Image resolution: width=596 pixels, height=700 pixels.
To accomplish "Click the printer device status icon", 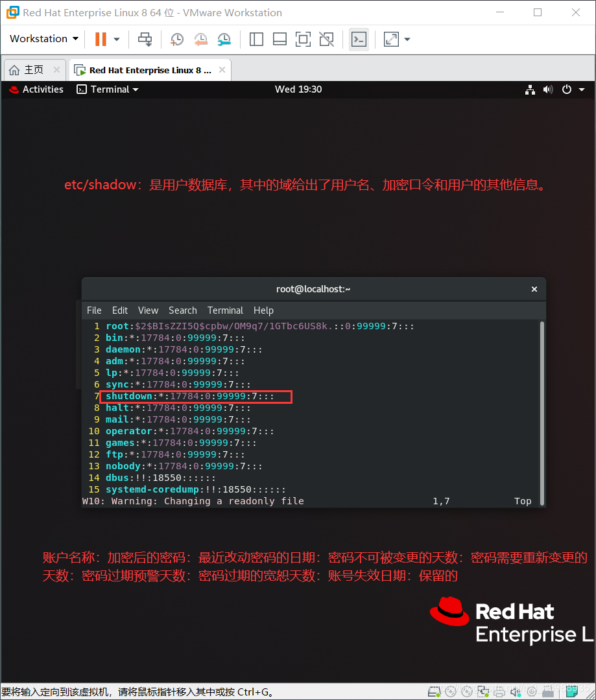I will pyautogui.click(x=499, y=692).
